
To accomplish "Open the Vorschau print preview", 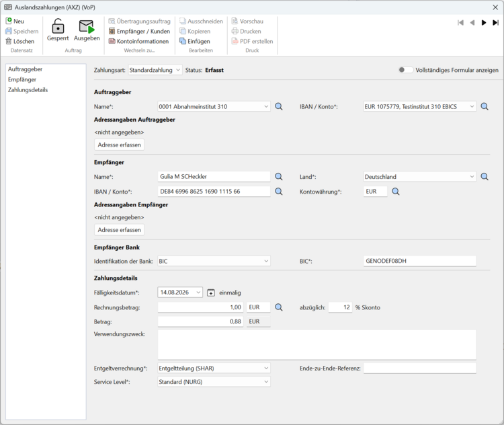I will tap(247, 22).
